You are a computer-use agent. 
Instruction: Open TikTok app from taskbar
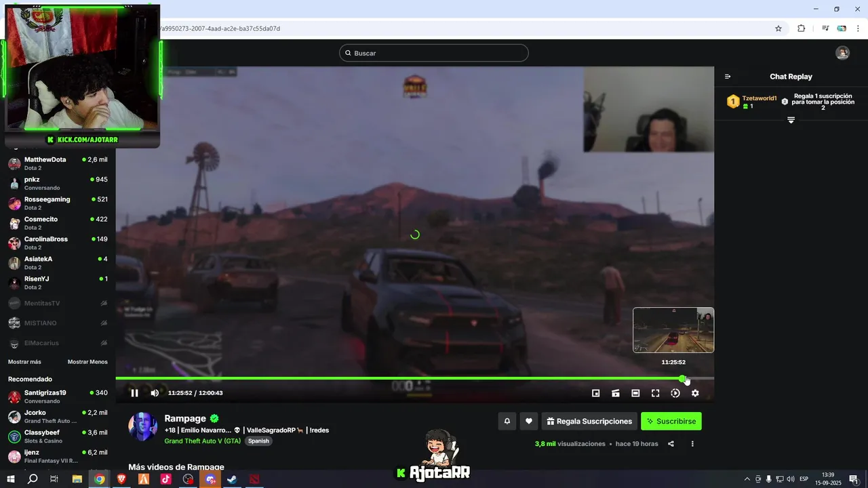click(165, 479)
